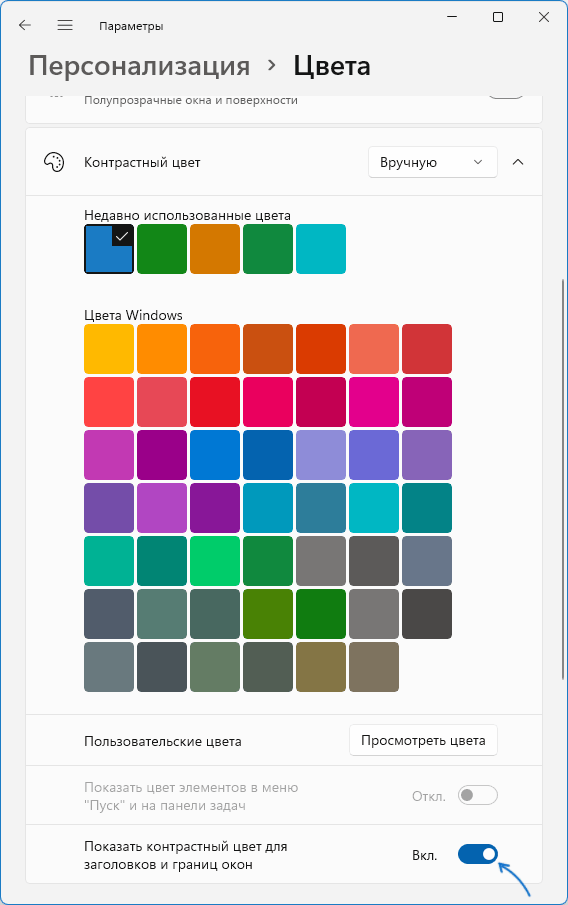
Task: Click the Просмотреть цвета button
Action: (423, 740)
